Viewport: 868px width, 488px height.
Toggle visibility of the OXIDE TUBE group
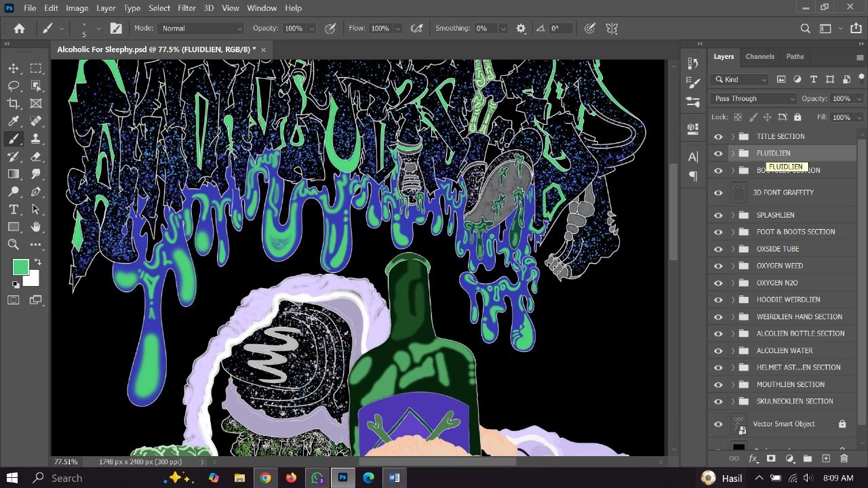click(718, 249)
